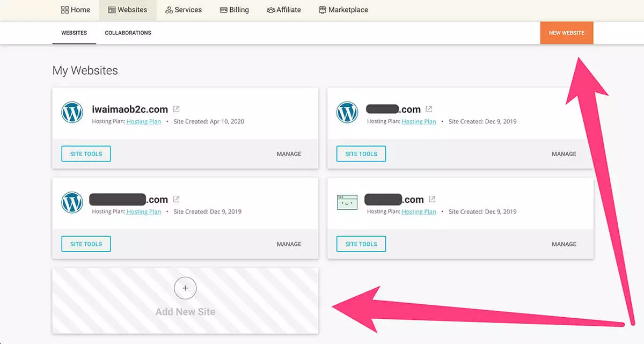
Task: Follow the Hosting Plan link under iwaimaob2c.com
Action: pos(143,122)
